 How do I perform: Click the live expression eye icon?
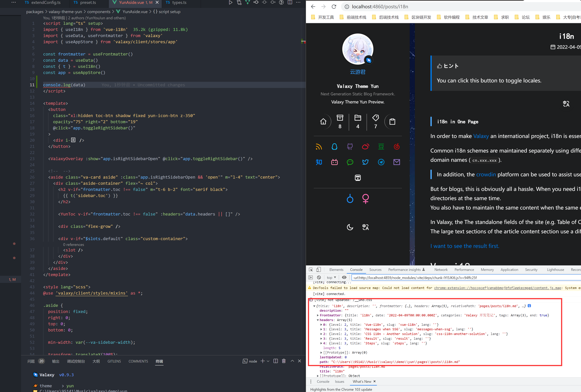tap(344, 277)
